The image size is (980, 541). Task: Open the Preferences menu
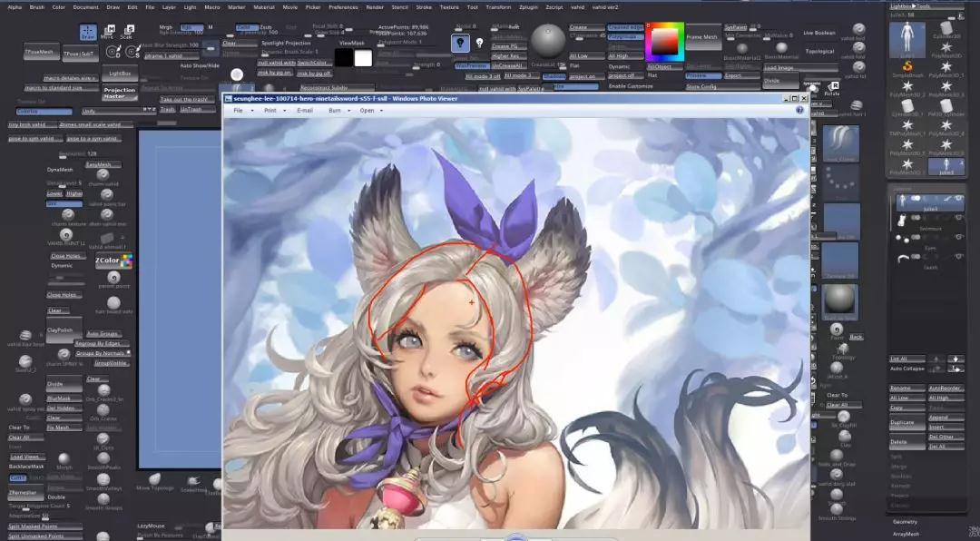(343, 7)
